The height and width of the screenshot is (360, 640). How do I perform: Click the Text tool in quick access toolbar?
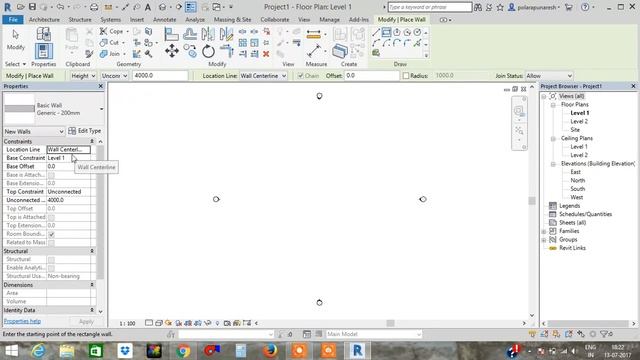pos(148,7)
